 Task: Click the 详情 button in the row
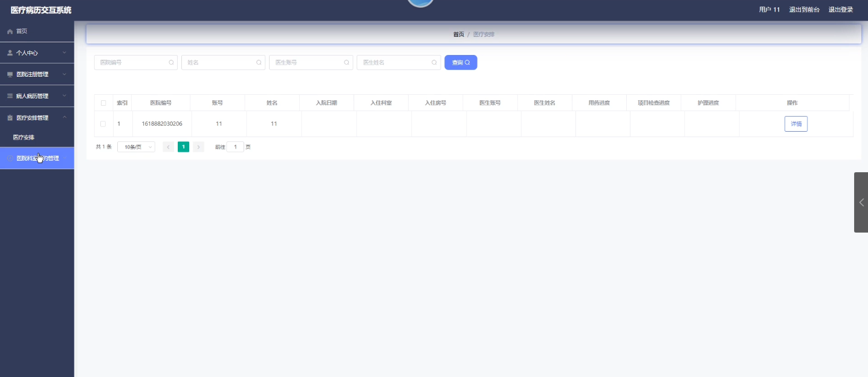(x=796, y=124)
